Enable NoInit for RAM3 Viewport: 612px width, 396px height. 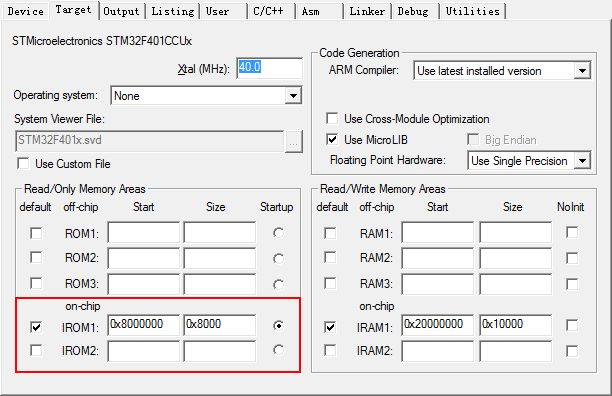(572, 284)
